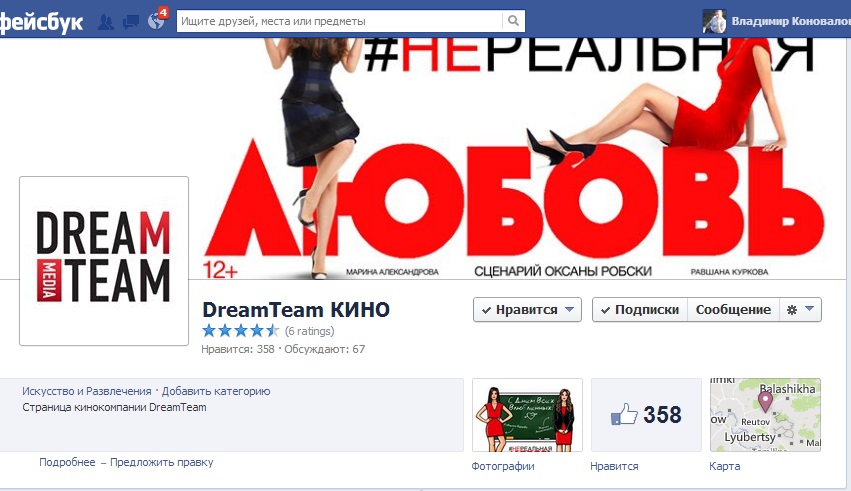Click the Добавить категорию link
The image size is (851, 491).
pos(216,391)
